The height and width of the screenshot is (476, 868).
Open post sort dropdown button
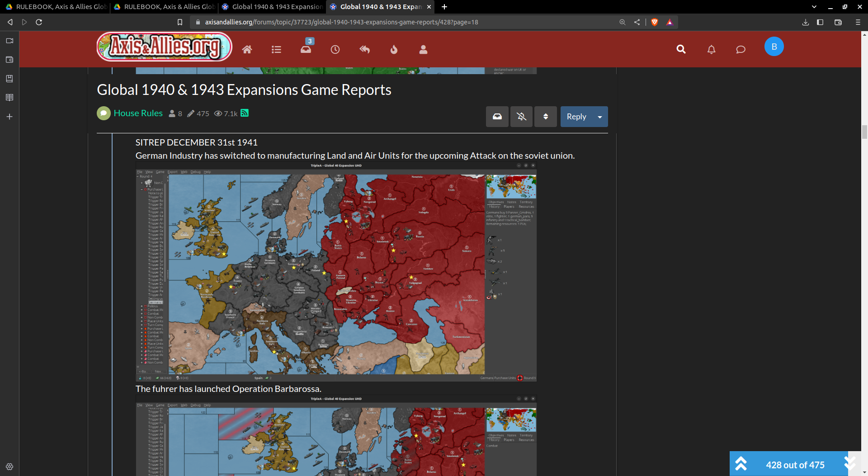pyautogui.click(x=546, y=117)
